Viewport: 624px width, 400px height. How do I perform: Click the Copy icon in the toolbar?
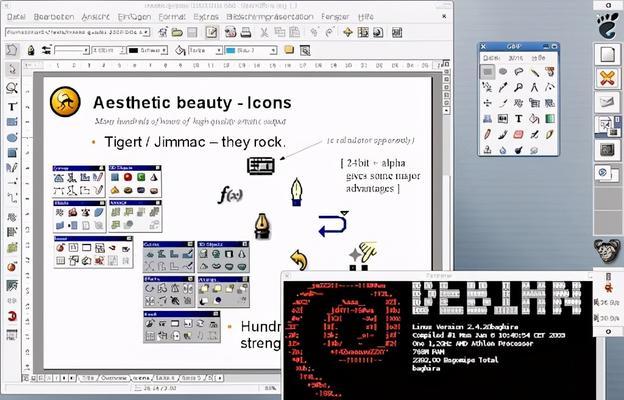pos(280,33)
